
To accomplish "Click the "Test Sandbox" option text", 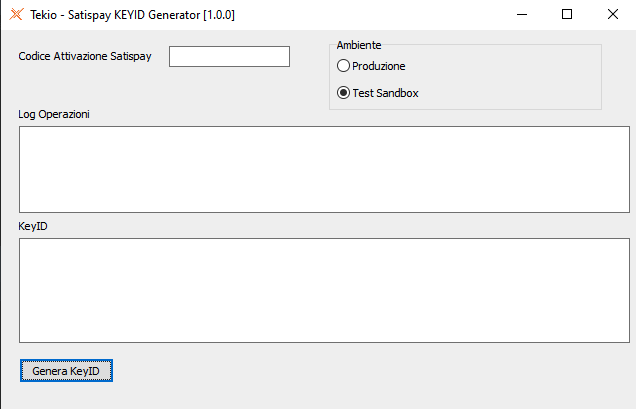I will (x=385, y=93).
